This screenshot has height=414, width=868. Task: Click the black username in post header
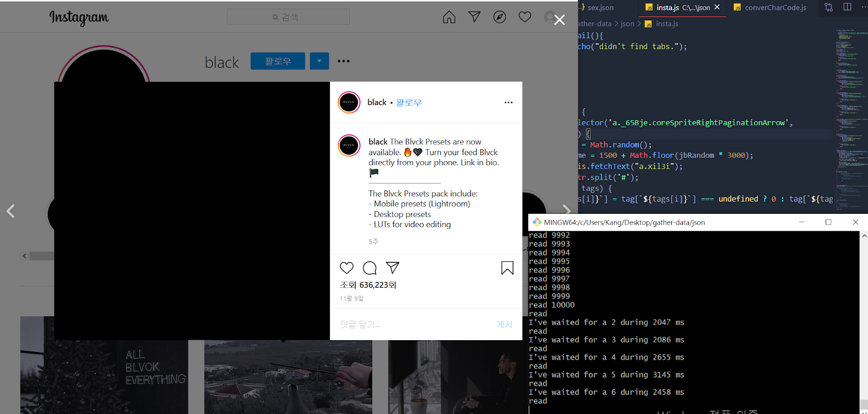click(x=377, y=102)
